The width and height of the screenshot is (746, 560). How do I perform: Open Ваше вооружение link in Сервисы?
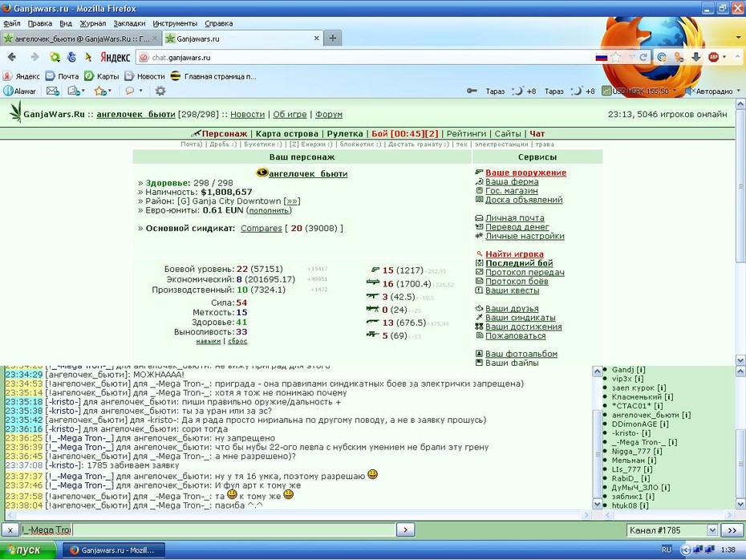[x=525, y=172]
